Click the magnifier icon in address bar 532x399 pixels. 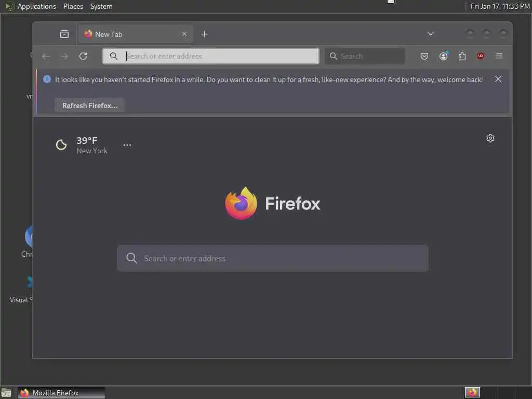[x=114, y=56]
